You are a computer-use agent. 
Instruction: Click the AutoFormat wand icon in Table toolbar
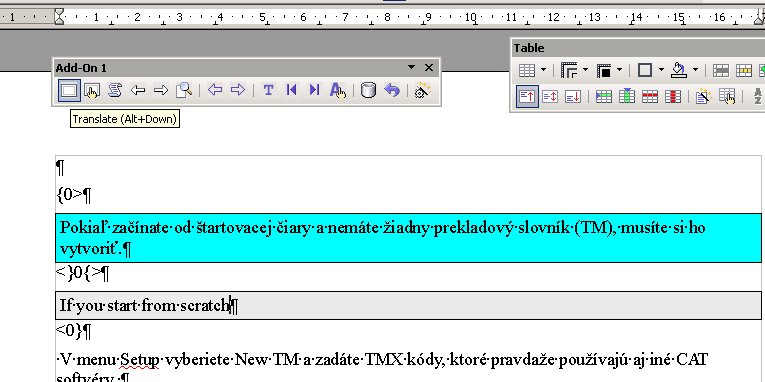(703, 96)
